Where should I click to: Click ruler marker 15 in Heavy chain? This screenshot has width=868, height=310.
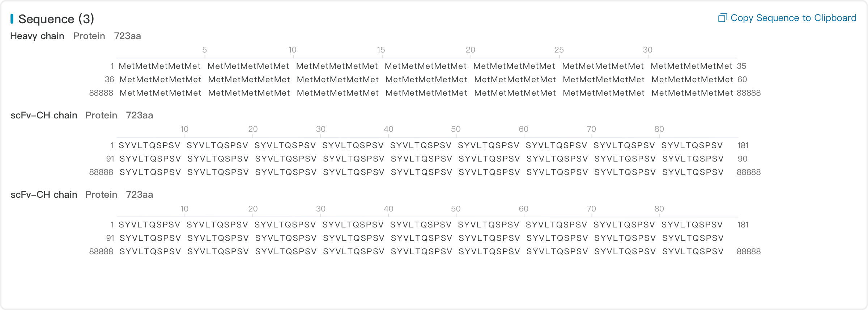coord(381,50)
